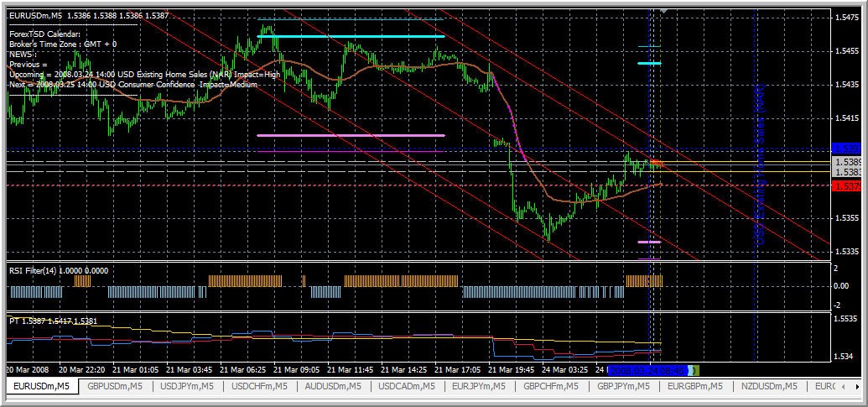Click the EURUSDm,M5 chart title with quotes
The width and height of the screenshot is (868, 407).
coord(89,16)
